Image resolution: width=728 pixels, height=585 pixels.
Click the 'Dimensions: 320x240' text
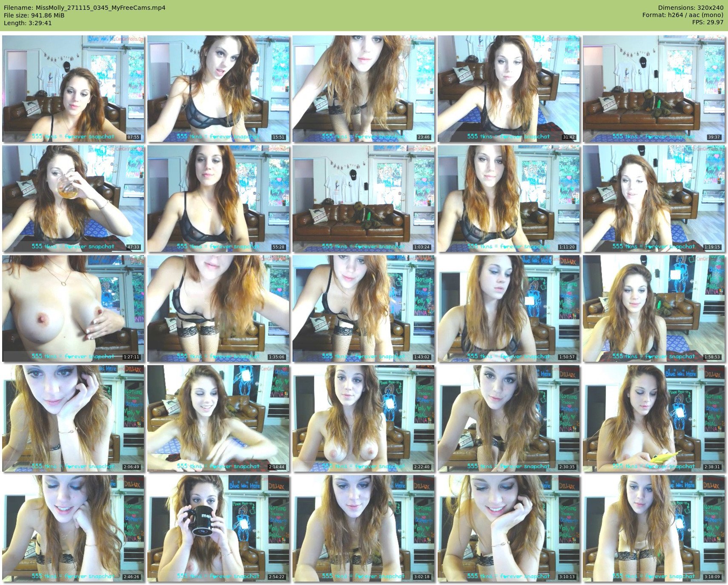tap(691, 8)
